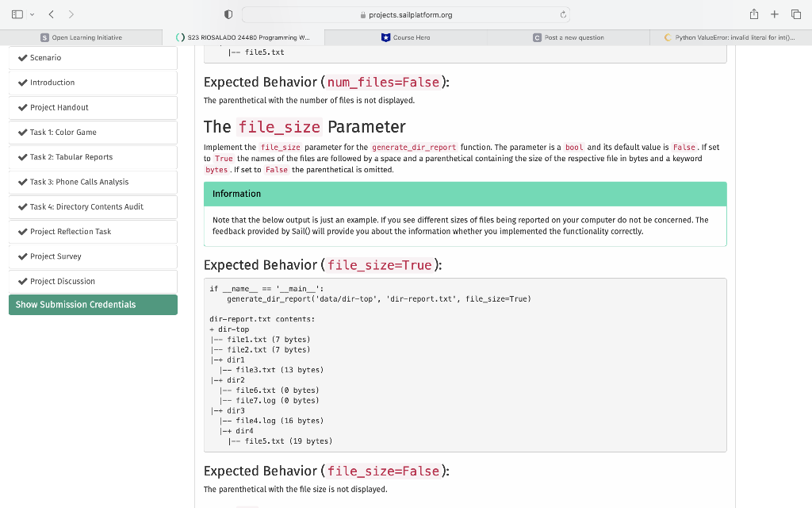Open Task 4: Directory Contents Audit
This screenshot has height=508, width=812.
coord(94,207)
